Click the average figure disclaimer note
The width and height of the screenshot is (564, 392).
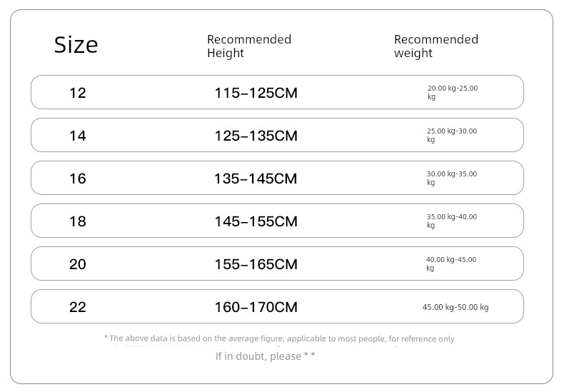click(279, 338)
